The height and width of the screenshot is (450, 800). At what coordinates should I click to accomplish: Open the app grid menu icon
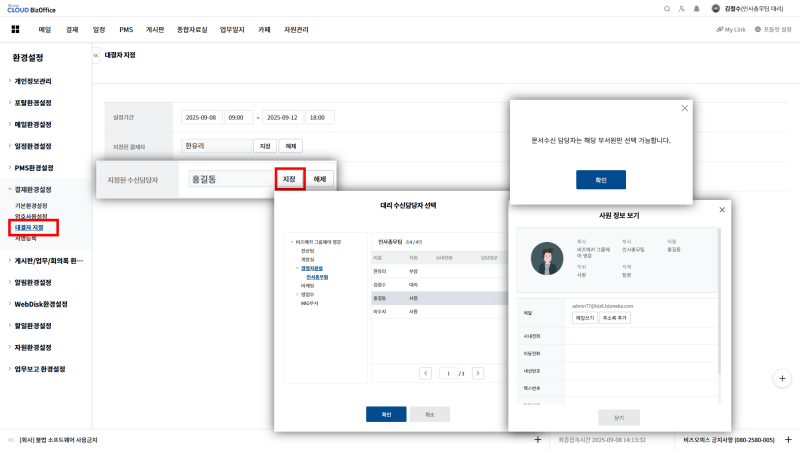point(15,31)
